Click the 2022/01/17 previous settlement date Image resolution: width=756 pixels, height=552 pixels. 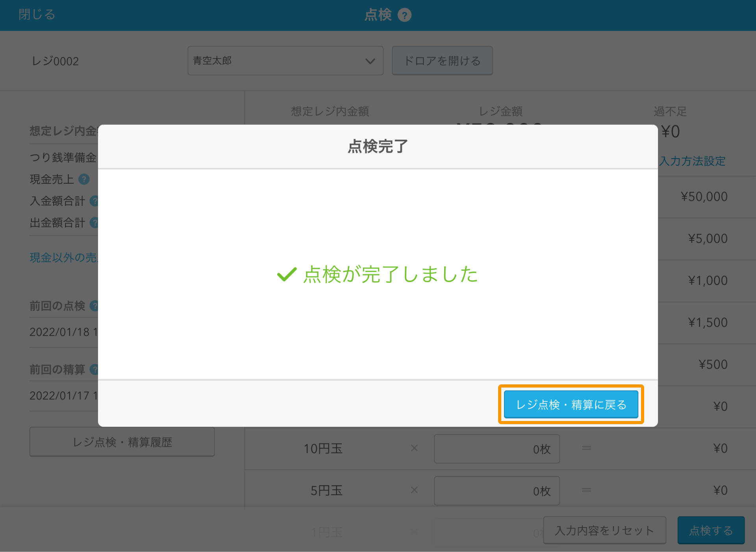pos(63,396)
